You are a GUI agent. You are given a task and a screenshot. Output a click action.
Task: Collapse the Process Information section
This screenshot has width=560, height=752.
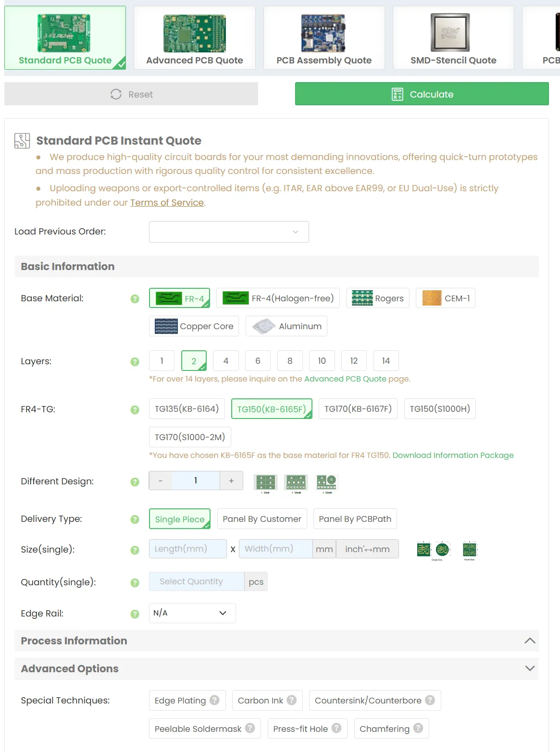(x=530, y=641)
